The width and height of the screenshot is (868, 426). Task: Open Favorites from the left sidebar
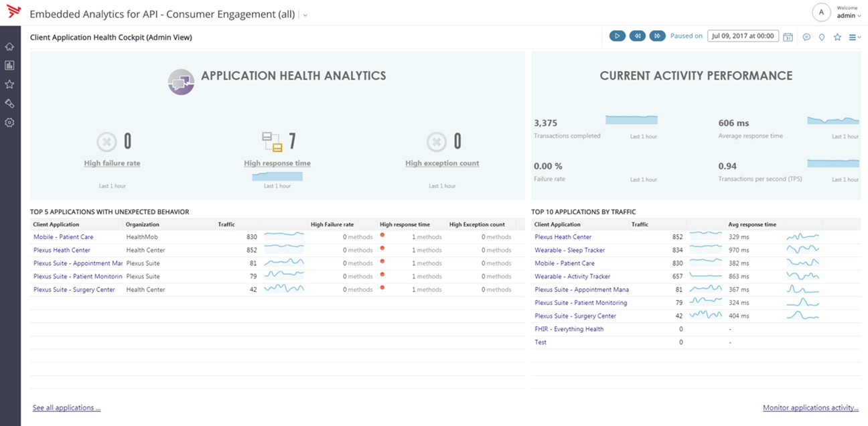(x=9, y=84)
